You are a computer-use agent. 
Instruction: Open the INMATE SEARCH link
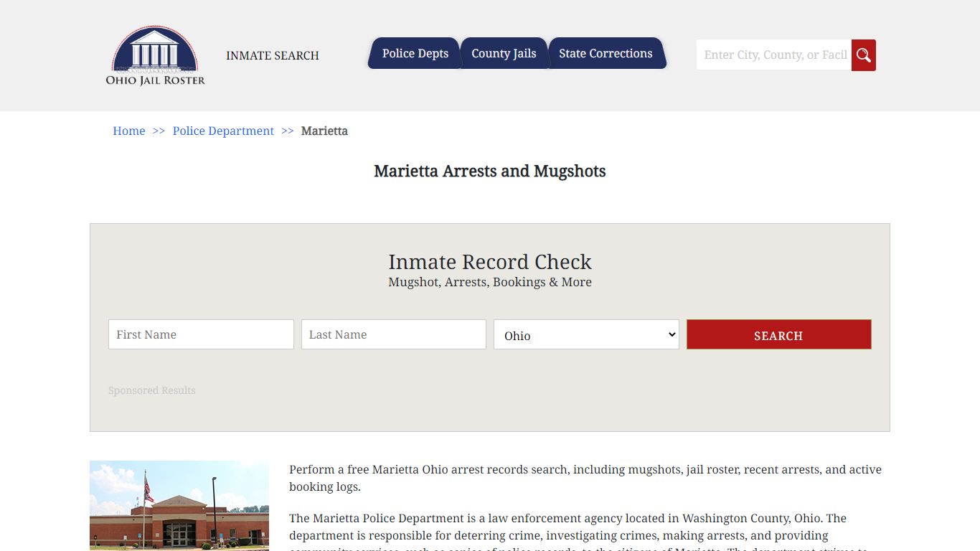pos(273,55)
